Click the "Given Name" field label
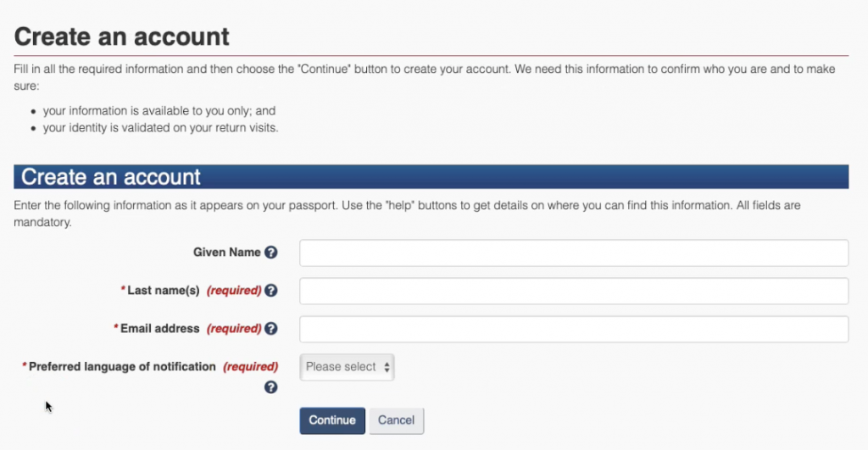868x450 pixels. click(227, 253)
